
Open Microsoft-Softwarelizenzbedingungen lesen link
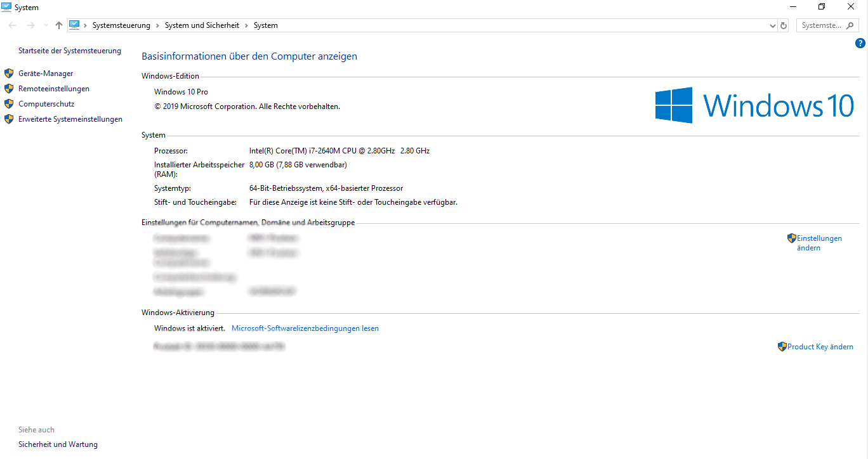(x=305, y=328)
